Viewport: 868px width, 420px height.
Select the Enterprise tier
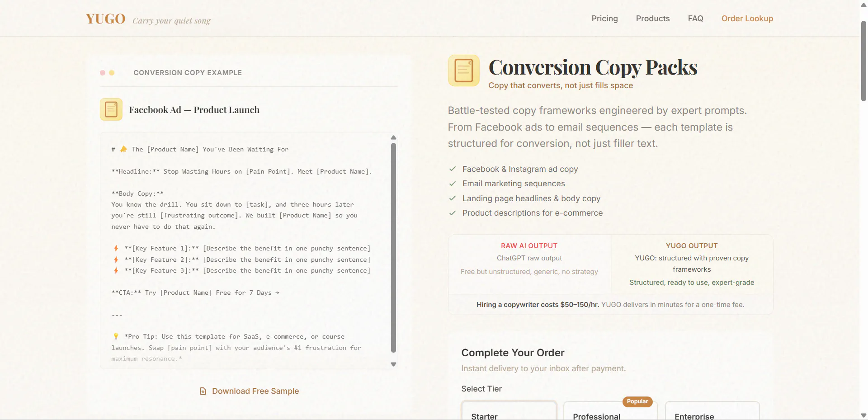point(712,411)
